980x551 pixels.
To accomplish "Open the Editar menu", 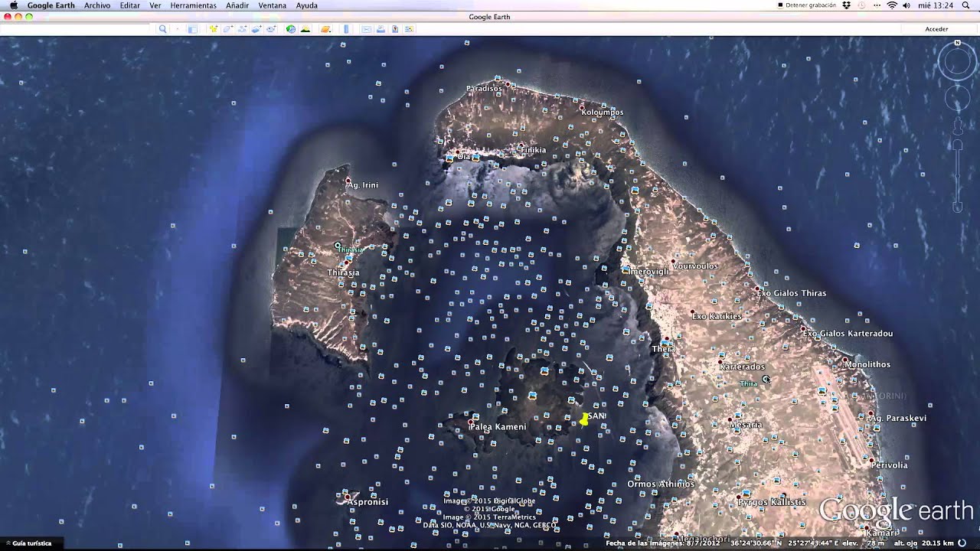I will (130, 5).
